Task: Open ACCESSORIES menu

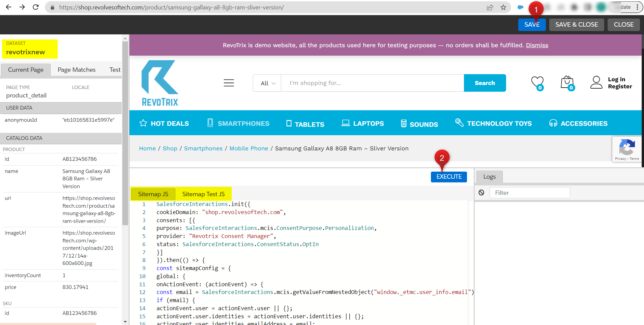Action: 578,123
